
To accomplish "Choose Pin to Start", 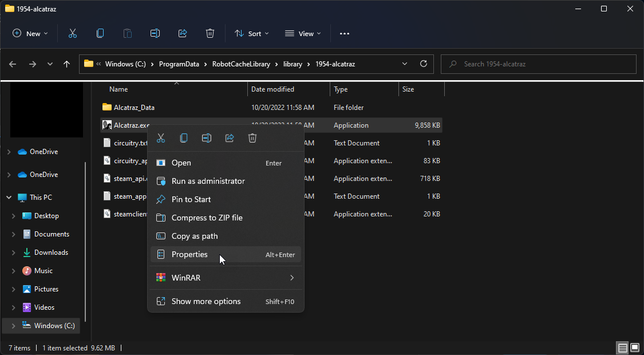I will pyautogui.click(x=226, y=199).
